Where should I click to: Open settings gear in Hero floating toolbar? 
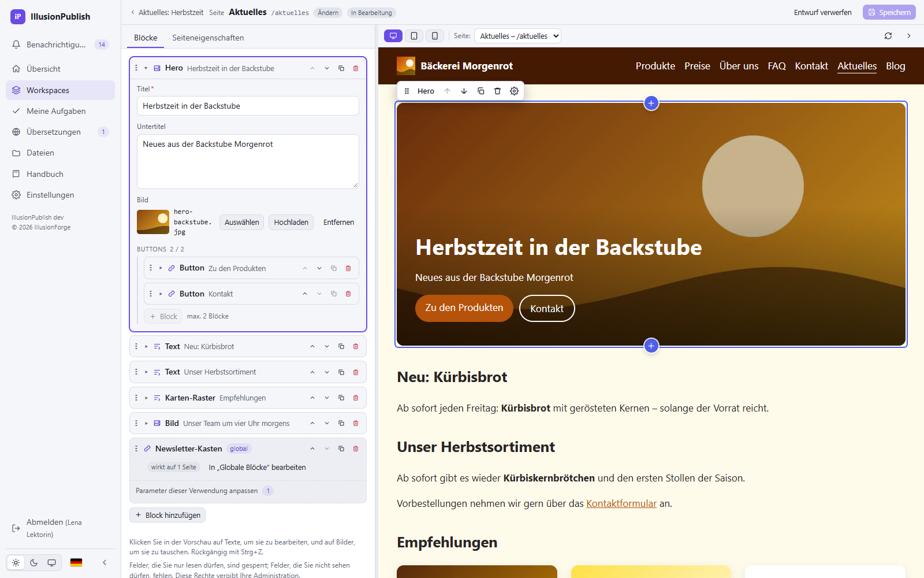(514, 91)
